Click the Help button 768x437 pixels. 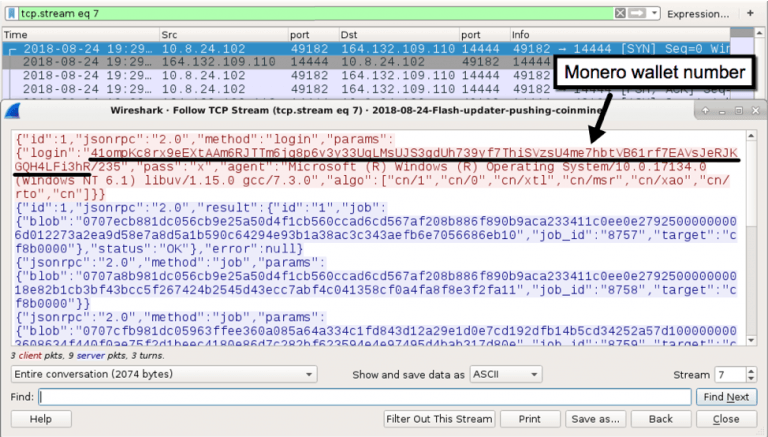click(x=40, y=420)
